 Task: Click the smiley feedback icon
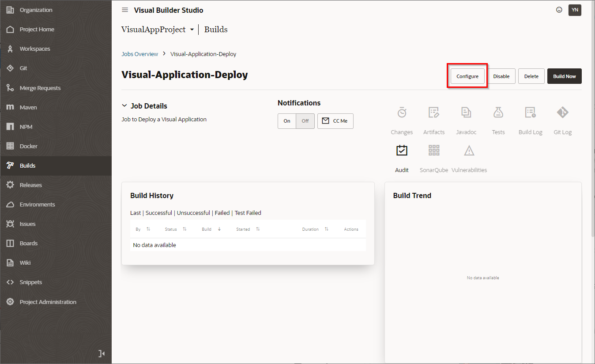pyautogui.click(x=559, y=10)
